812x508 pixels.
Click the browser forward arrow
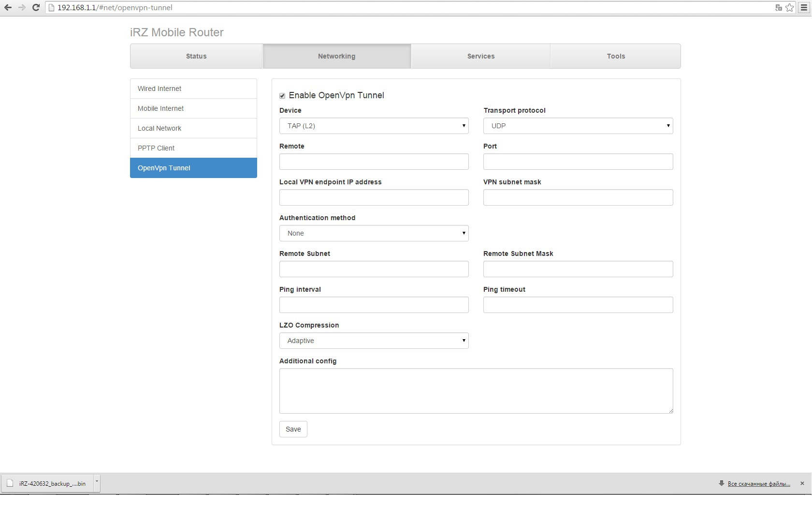22,8
